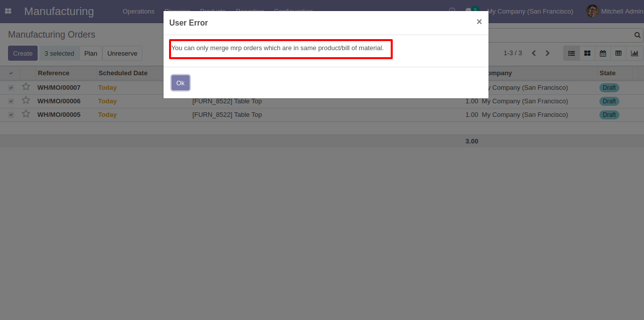Open the apps grid menu icon

coord(8,11)
